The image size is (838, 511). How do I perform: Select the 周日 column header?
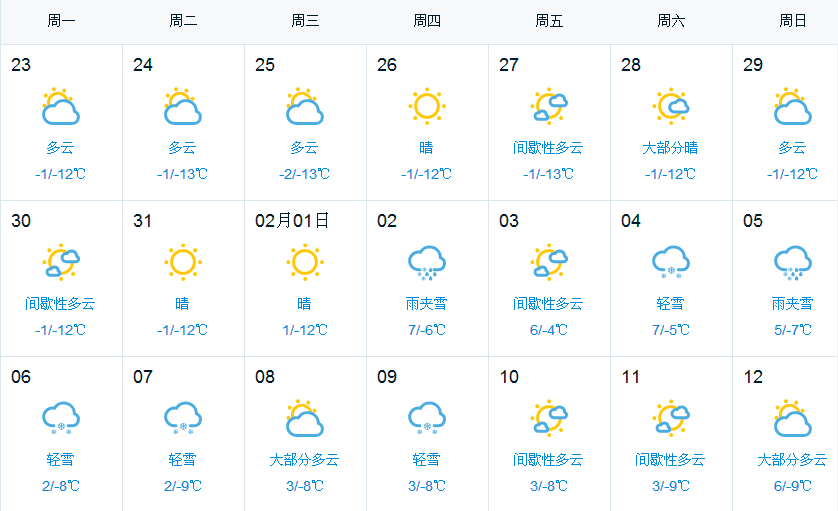coord(793,21)
